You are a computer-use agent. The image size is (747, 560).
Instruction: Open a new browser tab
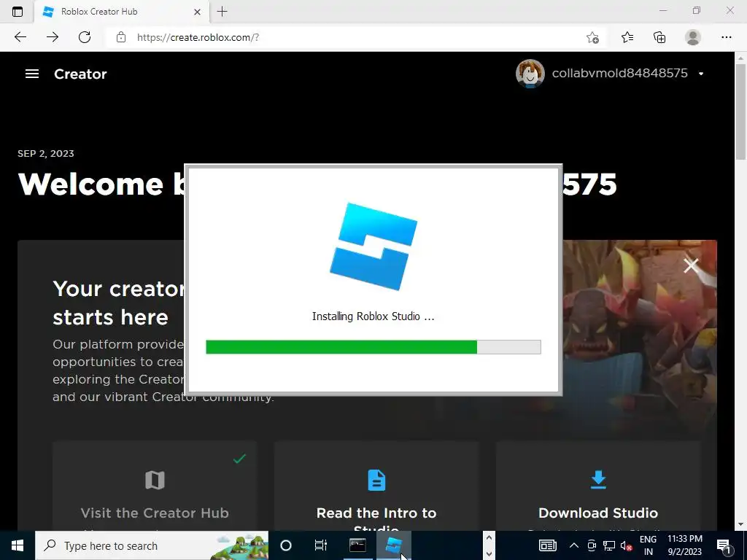[x=222, y=12]
